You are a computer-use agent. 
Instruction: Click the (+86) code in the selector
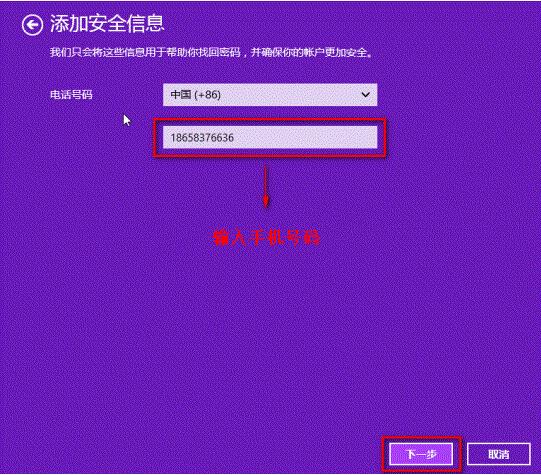(x=207, y=95)
